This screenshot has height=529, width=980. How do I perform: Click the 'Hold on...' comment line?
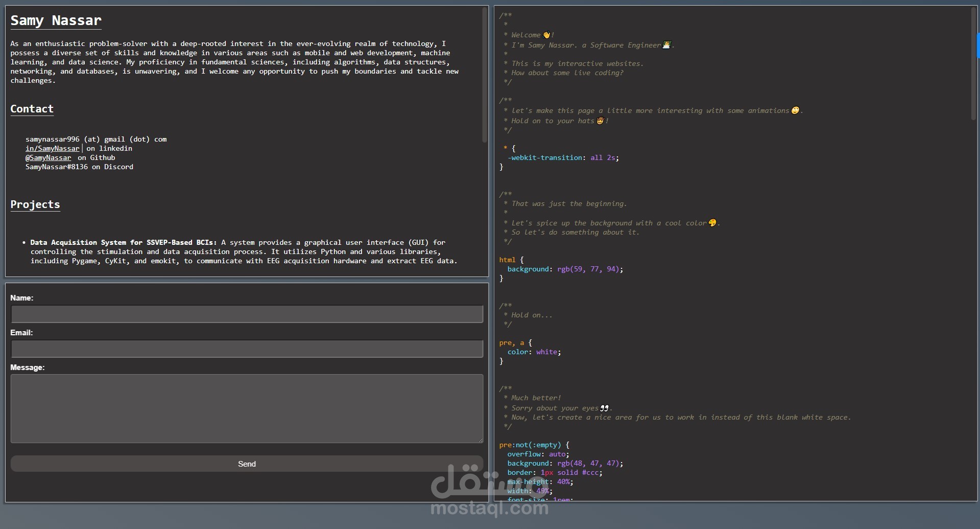coord(532,315)
